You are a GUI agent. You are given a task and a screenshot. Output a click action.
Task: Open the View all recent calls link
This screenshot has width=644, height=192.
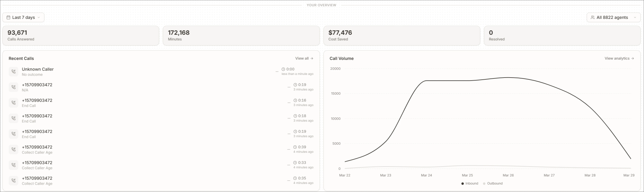pyautogui.click(x=302, y=58)
